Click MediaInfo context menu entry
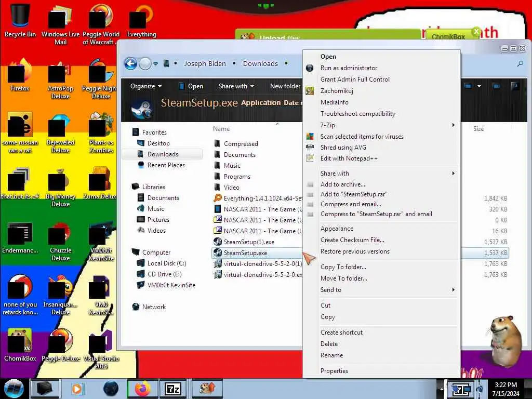The width and height of the screenshot is (532, 399). (381, 102)
